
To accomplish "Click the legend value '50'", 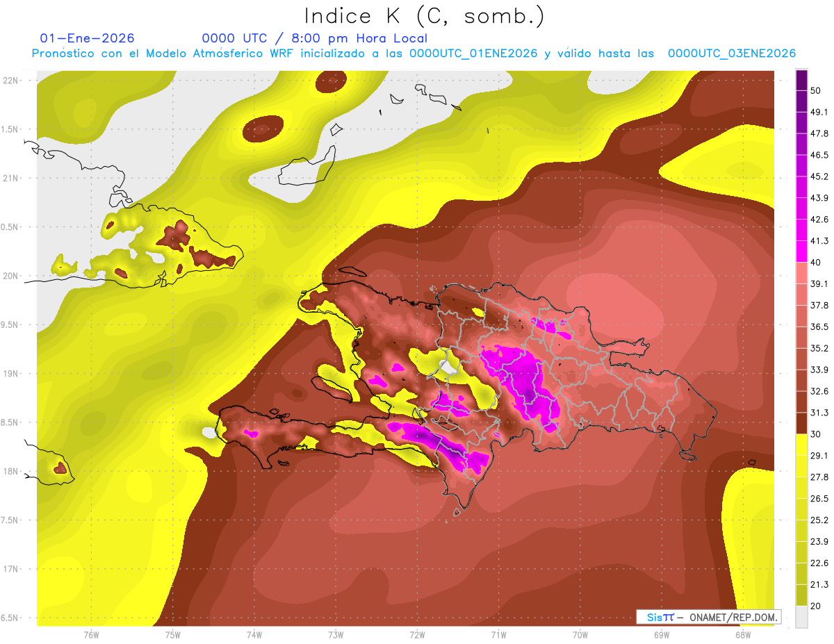I will tap(816, 90).
